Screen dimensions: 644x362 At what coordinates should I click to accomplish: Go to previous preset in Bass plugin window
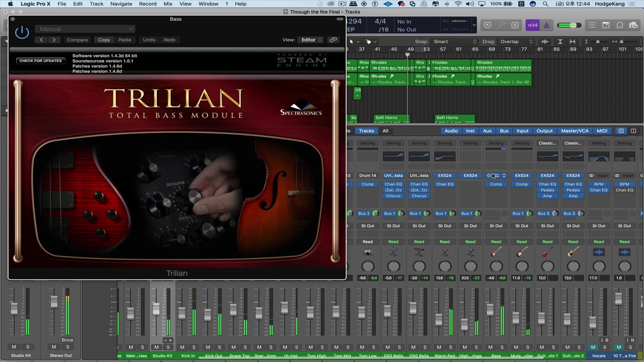click(x=41, y=40)
